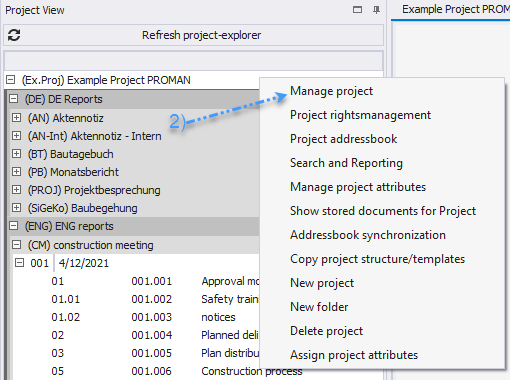Image resolution: width=510 pixels, height=380 pixels.
Task: Select New folder in context menu
Action: pyautogui.click(x=319, y=307)
